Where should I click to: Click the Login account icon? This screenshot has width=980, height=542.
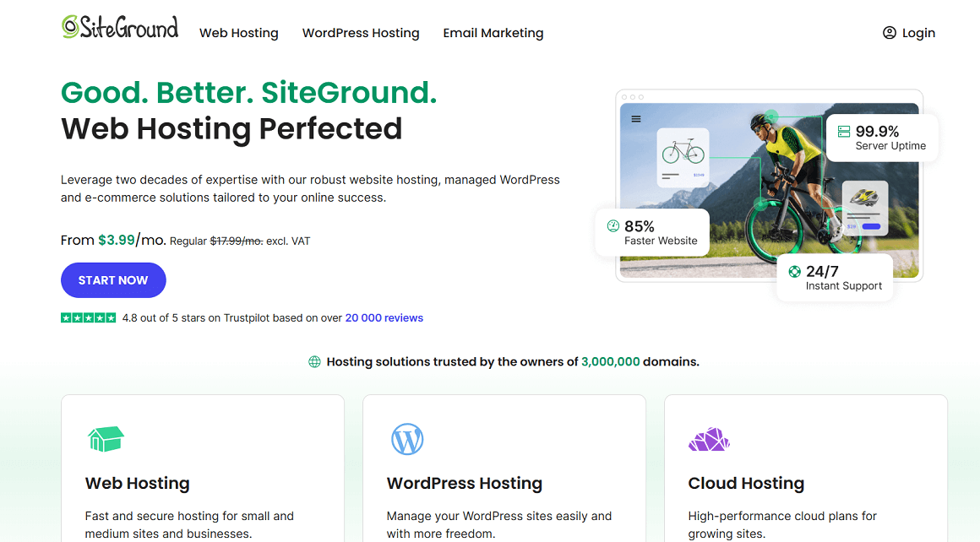coord(889,32)
